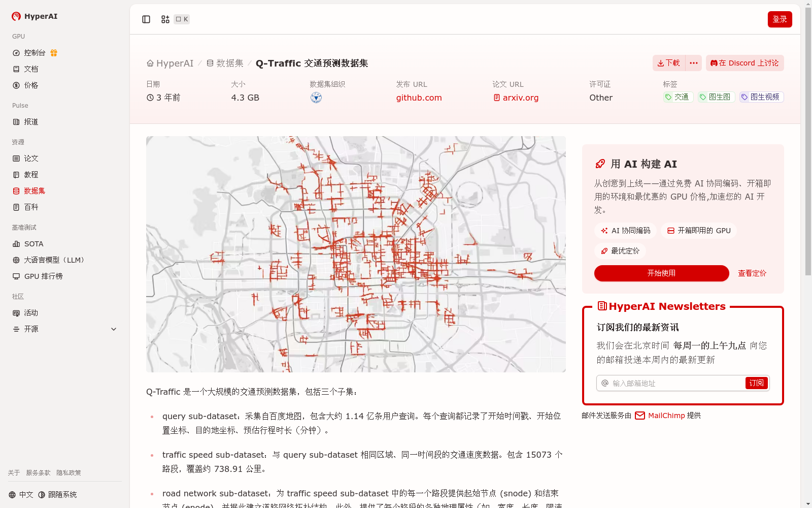Click the page vertical scrollbar

tap(808, 141)
